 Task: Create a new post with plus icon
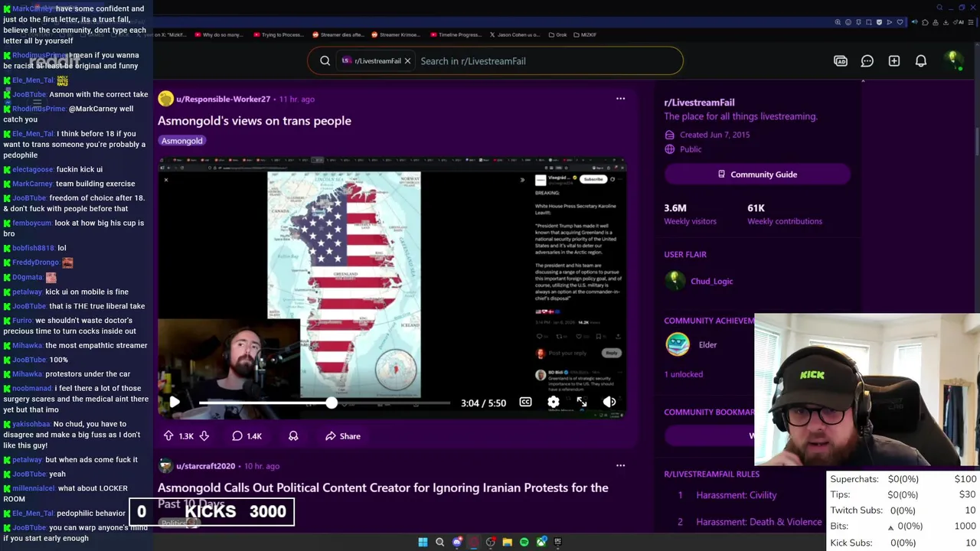click(x=894, y=61)
